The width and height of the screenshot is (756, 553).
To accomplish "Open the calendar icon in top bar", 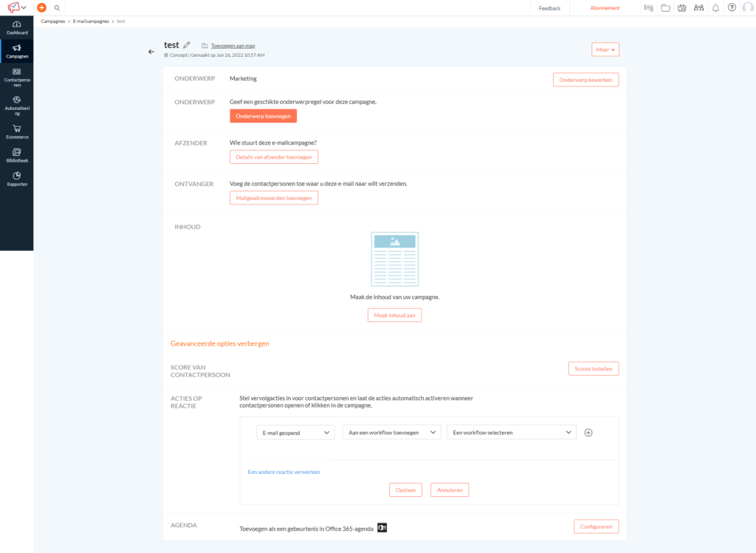I will coord(681,7).
